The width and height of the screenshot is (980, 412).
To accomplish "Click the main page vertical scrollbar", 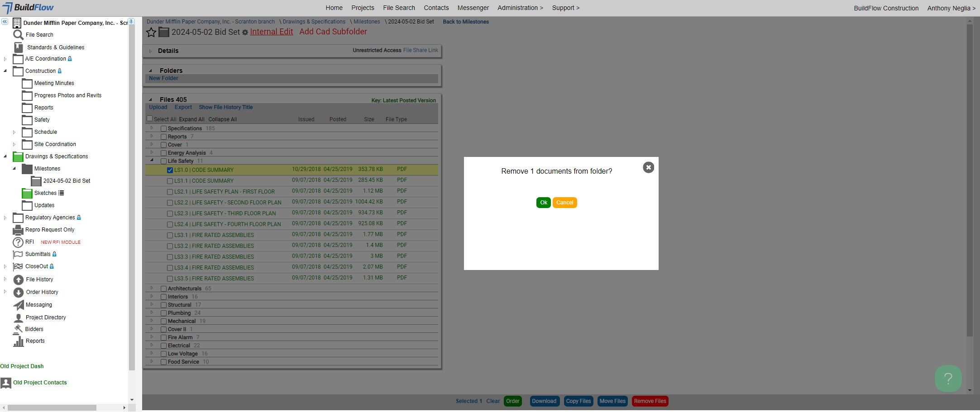I will point(970,181).
